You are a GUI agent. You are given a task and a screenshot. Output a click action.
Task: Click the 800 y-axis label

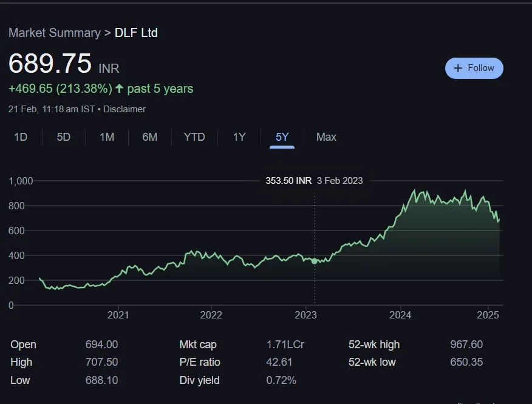pos(16,206)
